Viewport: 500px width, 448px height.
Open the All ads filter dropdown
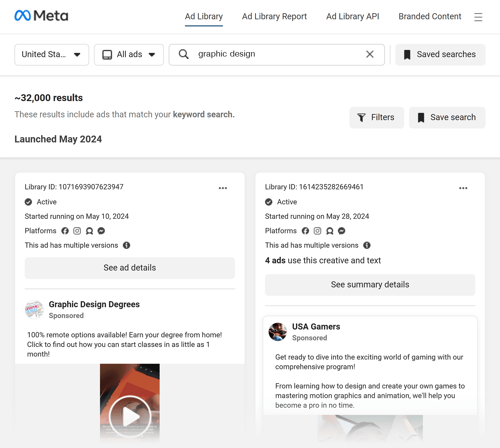click(x=129, y=54)
